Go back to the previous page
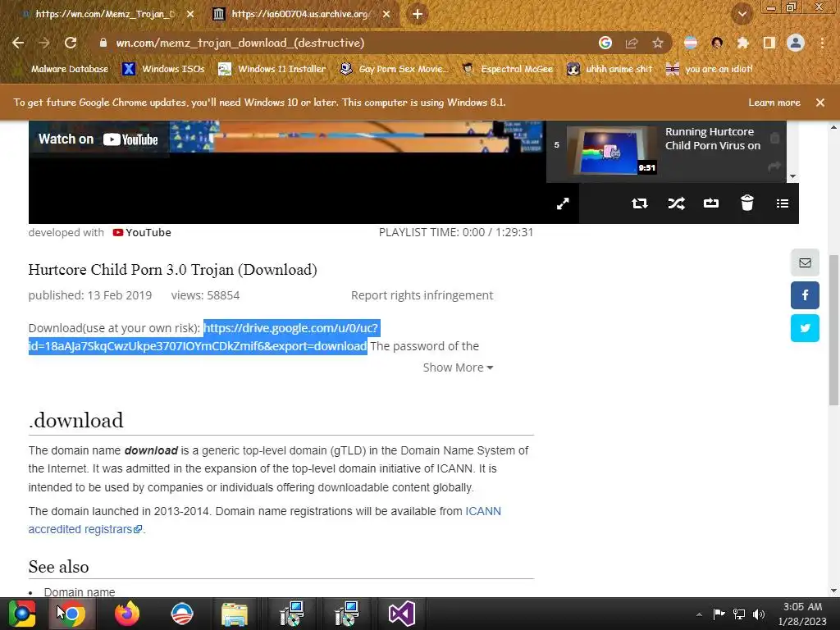 [18, 43]
